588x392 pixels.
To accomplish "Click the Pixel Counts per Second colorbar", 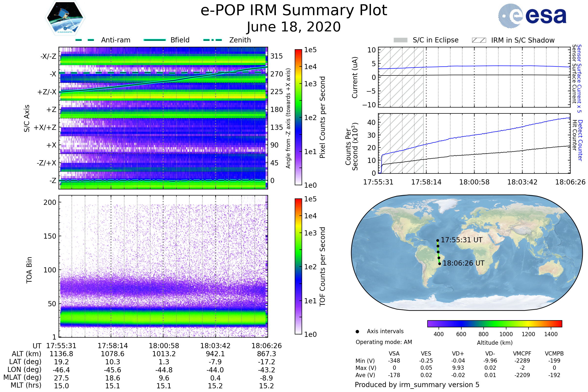I will coord(298,117).
